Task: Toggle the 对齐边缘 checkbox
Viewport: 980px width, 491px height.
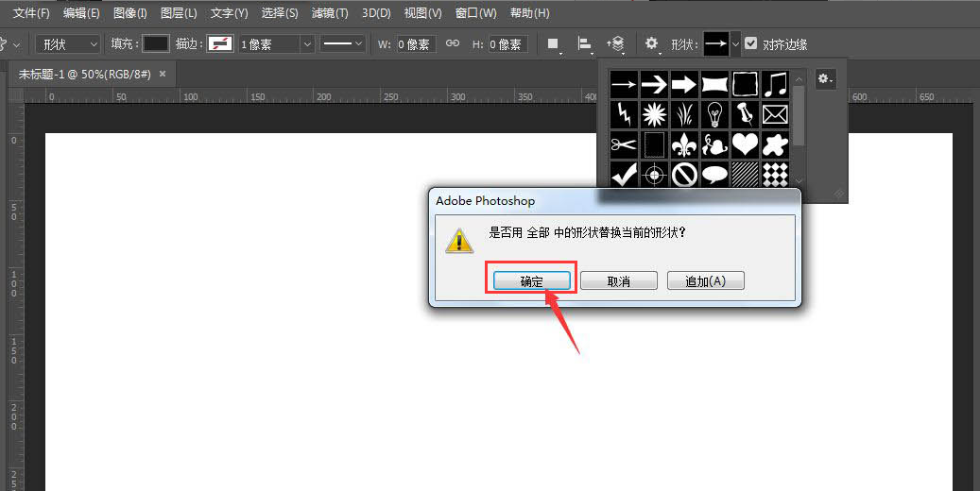Action: [x=750, y=43]
